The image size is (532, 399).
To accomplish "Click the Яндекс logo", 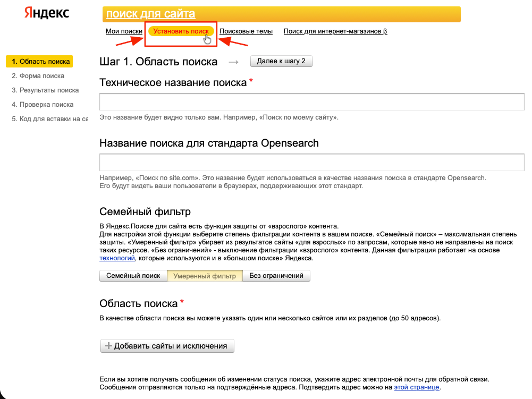I will [47, 13].
